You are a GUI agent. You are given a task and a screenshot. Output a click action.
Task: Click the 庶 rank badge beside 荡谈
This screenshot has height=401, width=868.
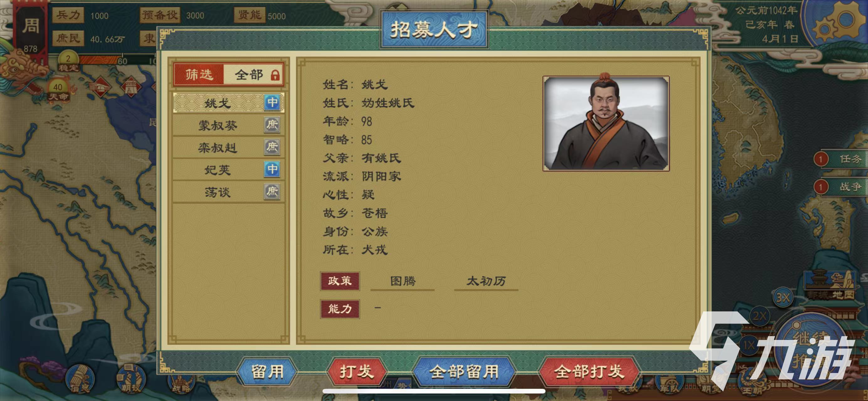pyautogui.click(x=272, y=191)
